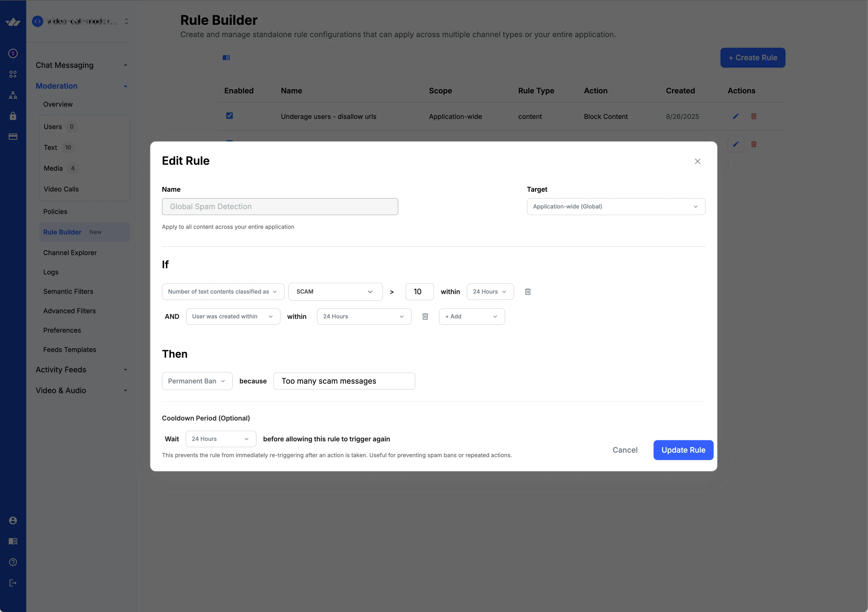The height and width of the screenshot is (612, 868).
Task: Select Semantic Filters in the Moderation menu
Action: tap(68, 291)
